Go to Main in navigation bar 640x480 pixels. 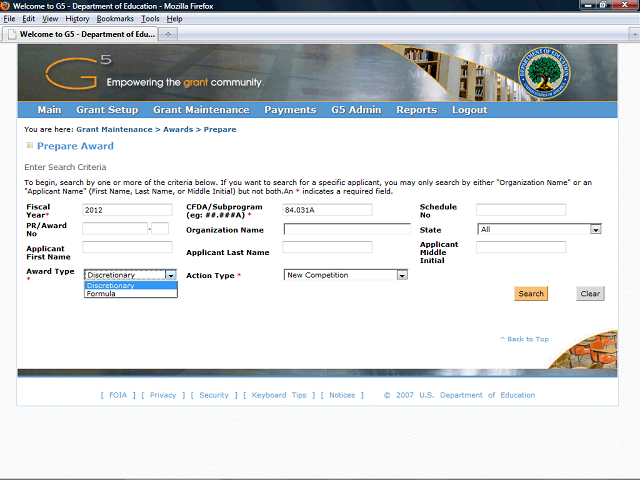49,110
